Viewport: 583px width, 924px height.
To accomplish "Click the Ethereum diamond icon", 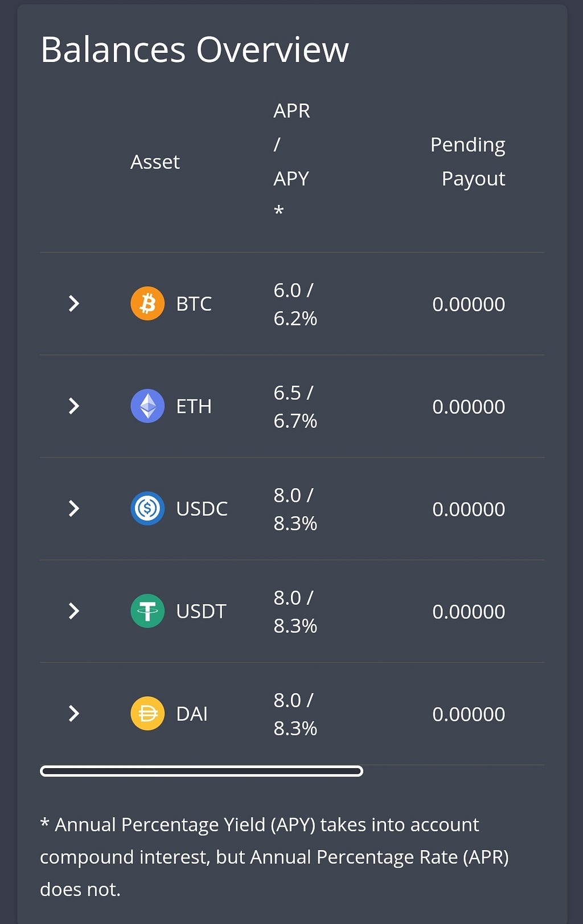I will [147, 406].
